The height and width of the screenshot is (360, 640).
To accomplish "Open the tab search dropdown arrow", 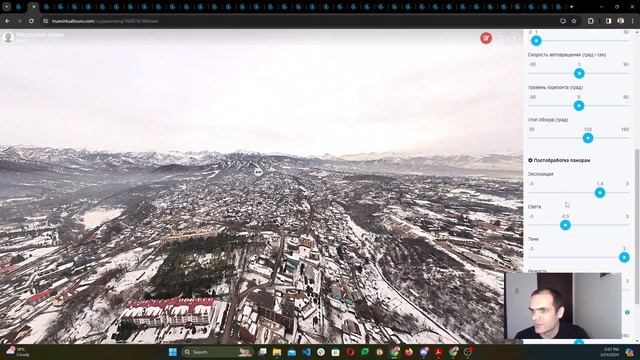I will point(6,7).
